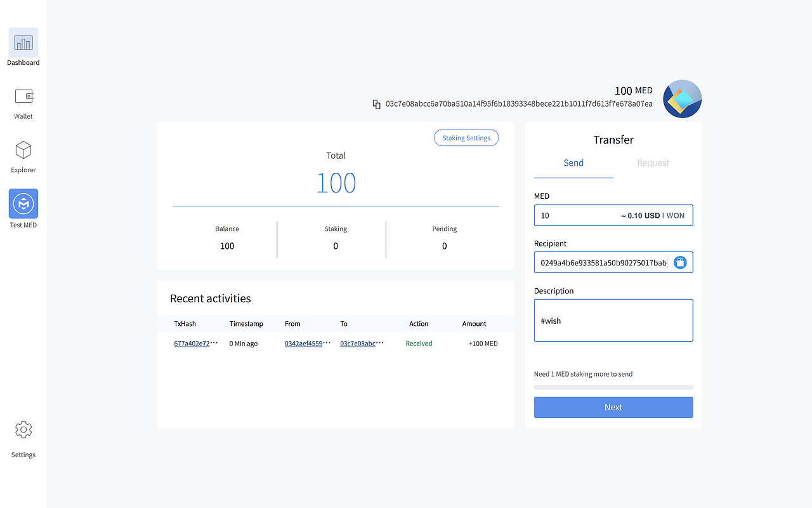Click the 0 Min ago timestamp
812x508 pixels.
click(244, 344)
